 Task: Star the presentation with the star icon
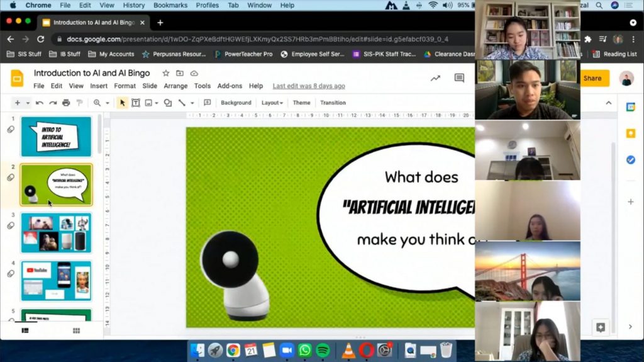(166, 74)
